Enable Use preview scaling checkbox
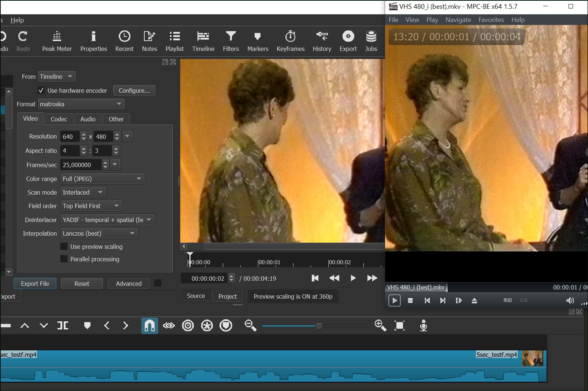Viewport: 588px width, 391px height. [x=64, y=247]
